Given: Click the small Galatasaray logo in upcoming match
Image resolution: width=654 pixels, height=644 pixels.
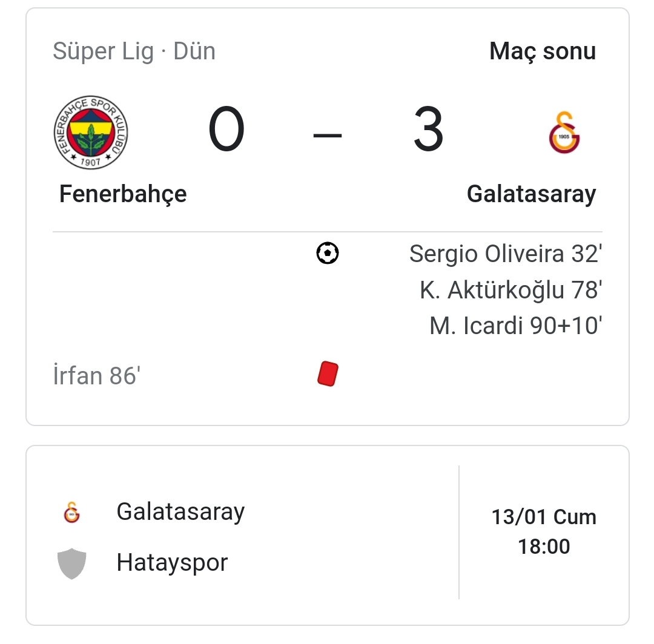Looking at the screenshot, I should [71, 512].
